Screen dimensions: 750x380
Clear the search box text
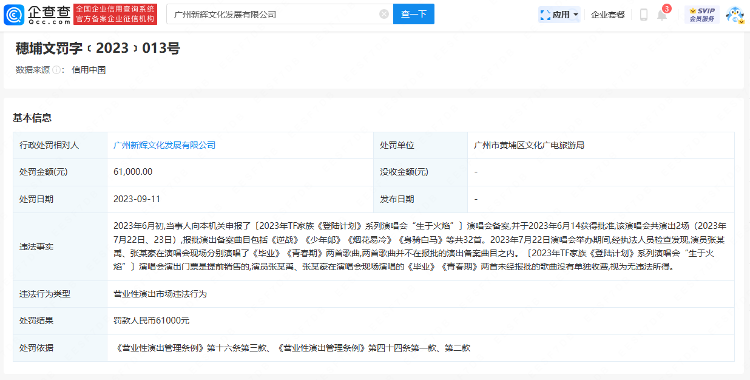click(384, 14)
